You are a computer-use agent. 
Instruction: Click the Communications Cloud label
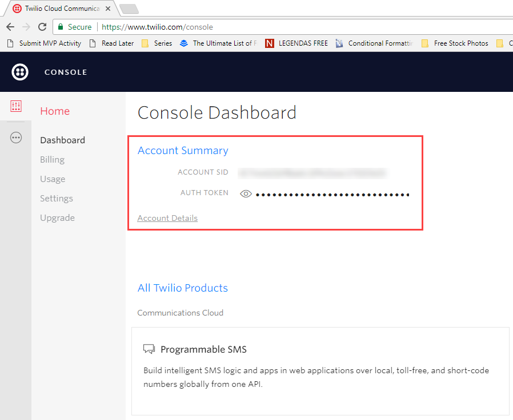pyautogui.click(x=181, y=313)
